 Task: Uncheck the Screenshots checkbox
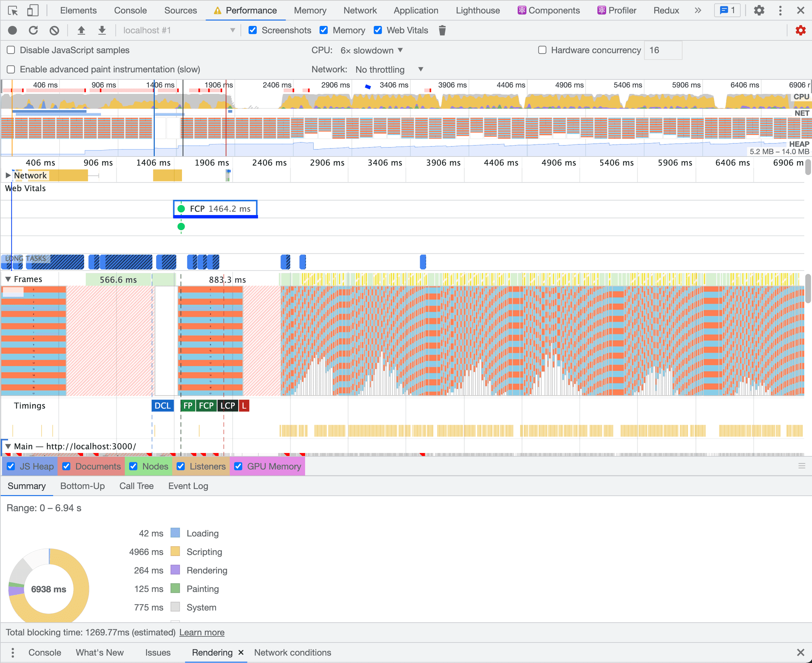click(253, 31)
